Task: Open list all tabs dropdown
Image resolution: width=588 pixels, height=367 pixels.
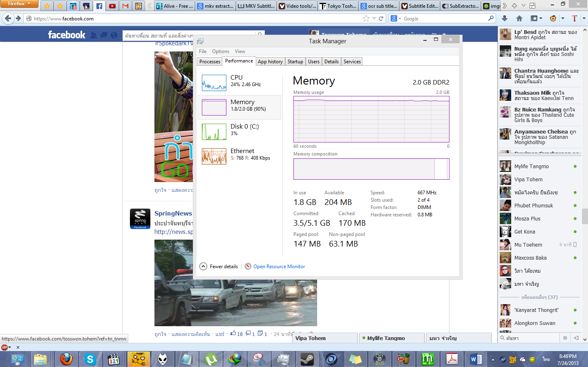Action: coord(523,6)
